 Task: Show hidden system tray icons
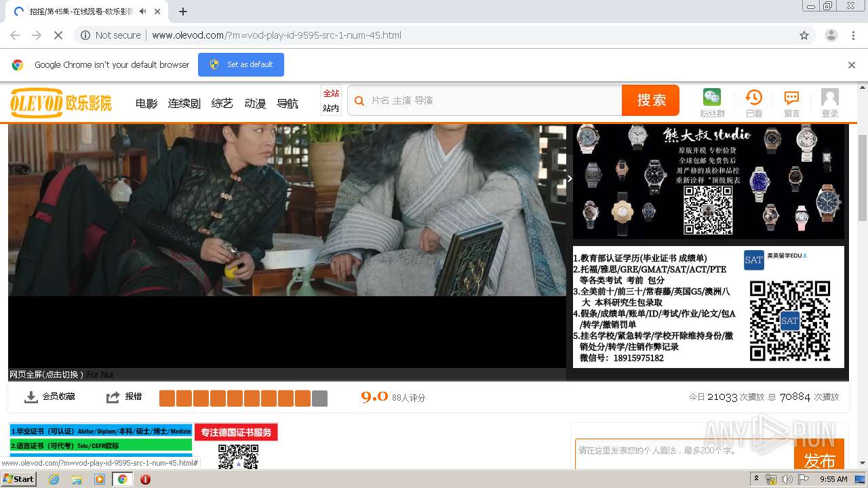[x=757, y=479]
